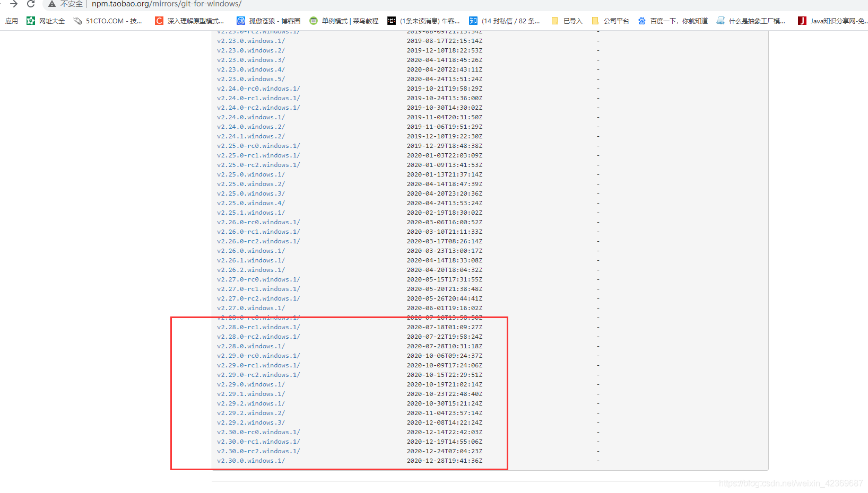Open v2.25.0.windows.3/ directory link
The image size is (868, 493).
[x=251, y=193]
